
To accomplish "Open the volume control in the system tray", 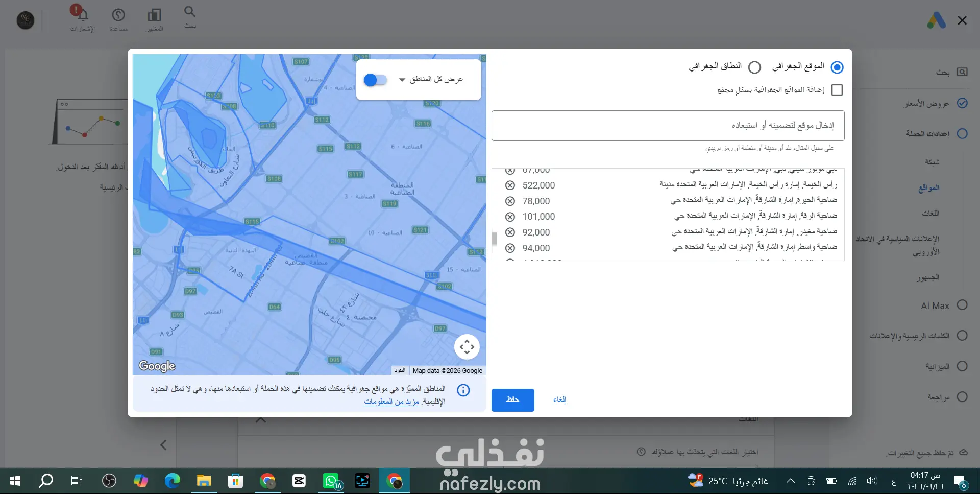I will coord(871,481).
